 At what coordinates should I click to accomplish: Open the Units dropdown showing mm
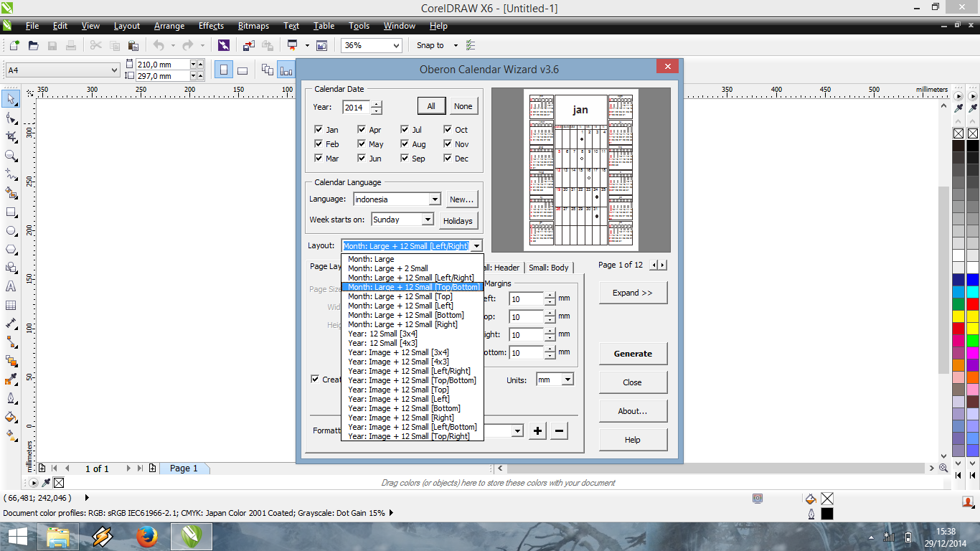coord(567,380)
